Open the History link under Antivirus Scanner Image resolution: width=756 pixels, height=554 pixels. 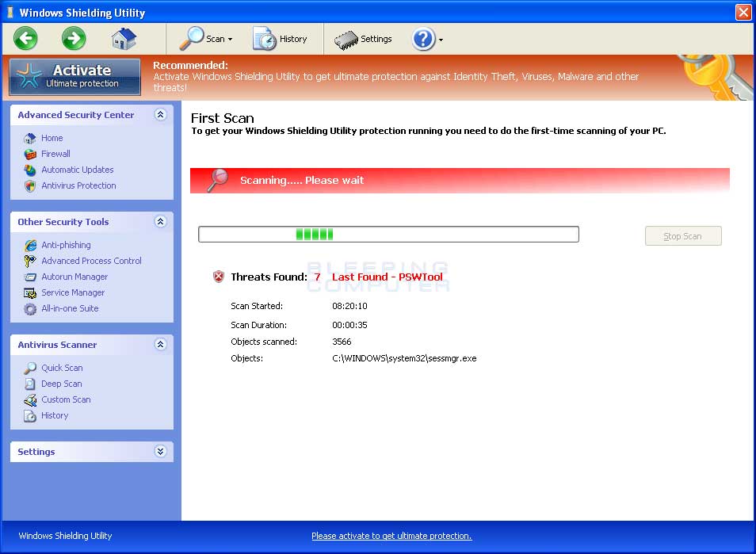click(x=55, y=415)
